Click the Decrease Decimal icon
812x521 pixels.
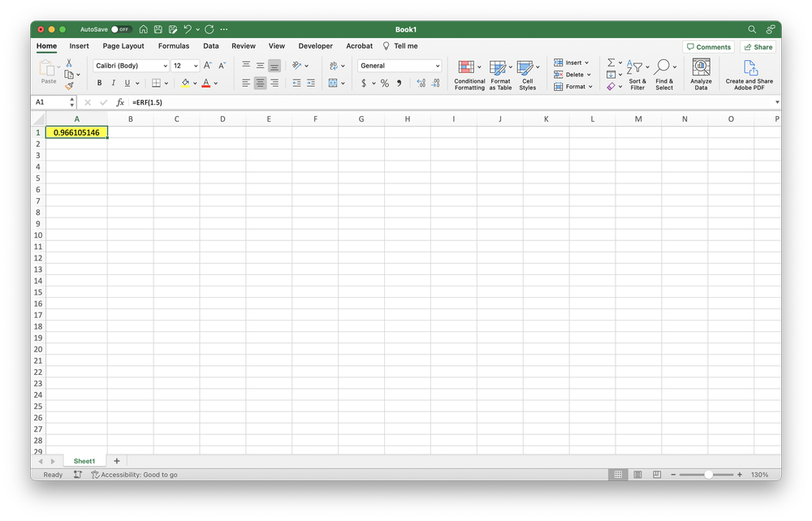435,84
